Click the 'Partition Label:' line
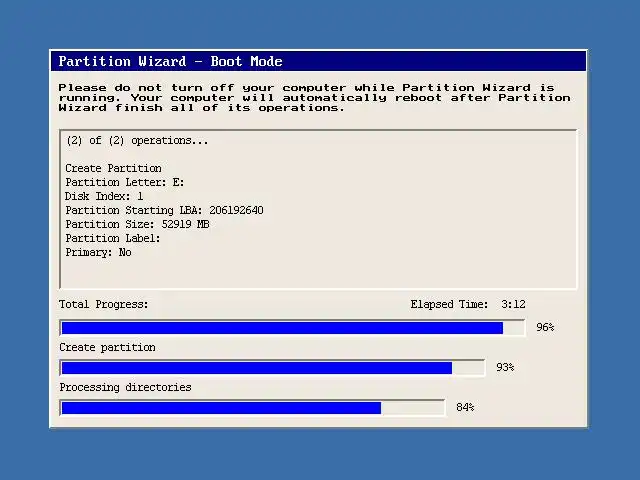The image size is (640, 480). 113,238
